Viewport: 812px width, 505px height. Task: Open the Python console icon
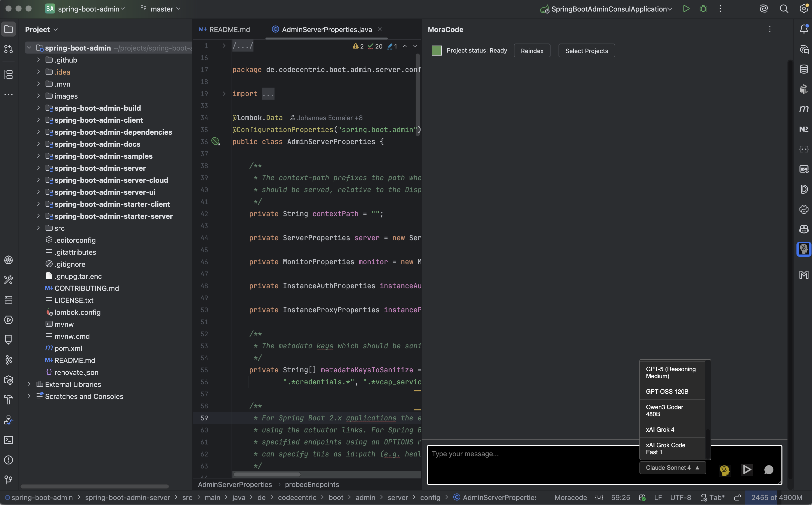804,209
